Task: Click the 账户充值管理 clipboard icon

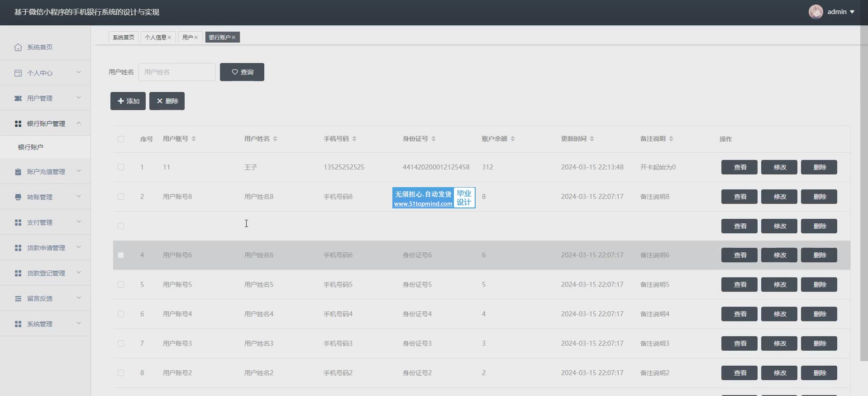Action: [x=18, y=172]
